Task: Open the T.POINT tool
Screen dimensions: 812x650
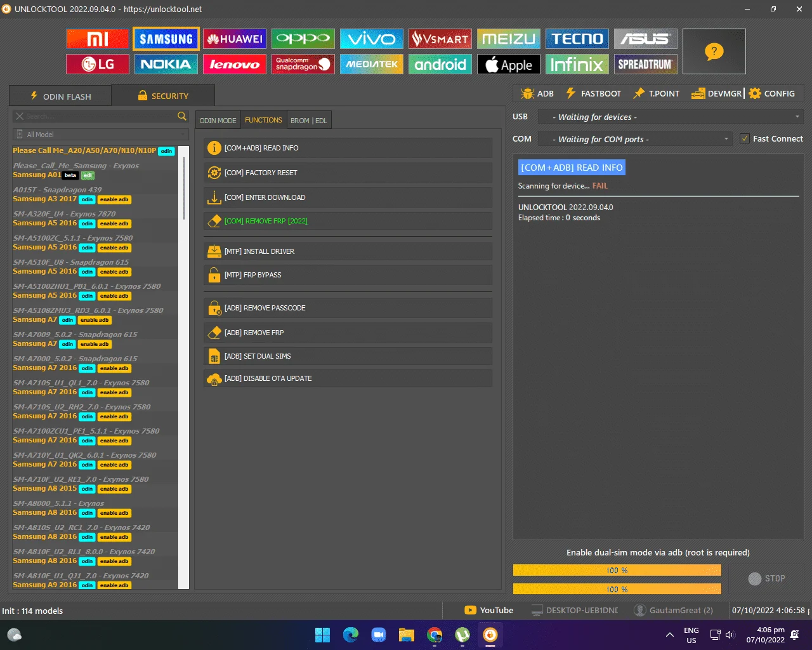Action: pyautogui.click(x=656, y=93)
